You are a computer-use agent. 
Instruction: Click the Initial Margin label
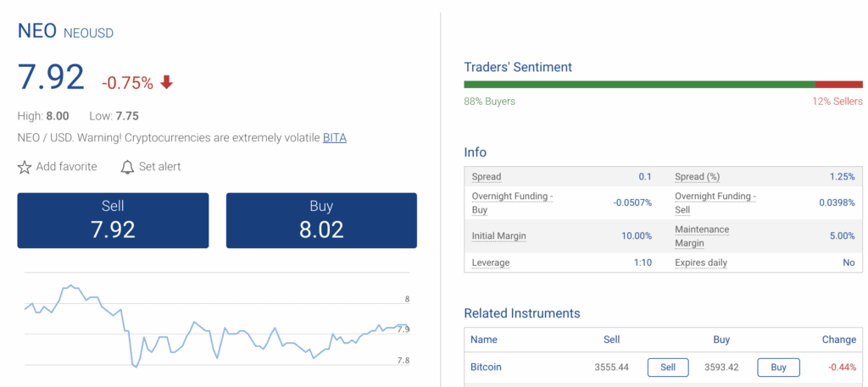click(x=498, y=236)
